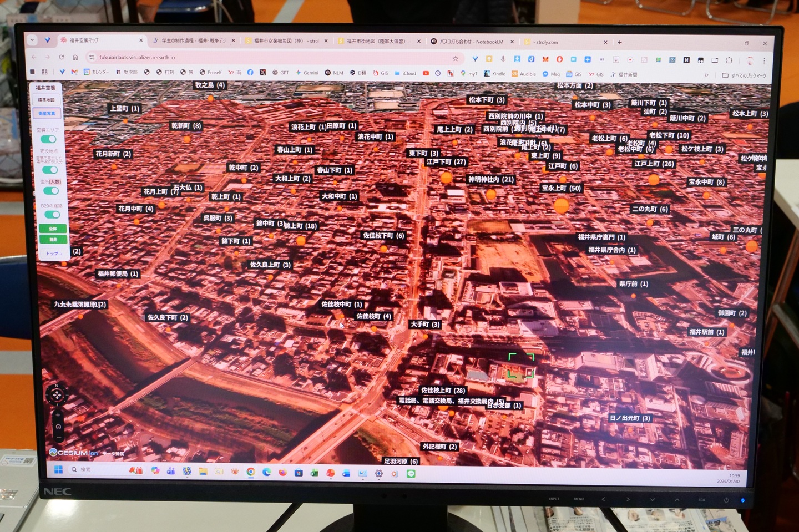
Task: Select the 宝永上町 (50) map label
Action: tap(562, 188)
